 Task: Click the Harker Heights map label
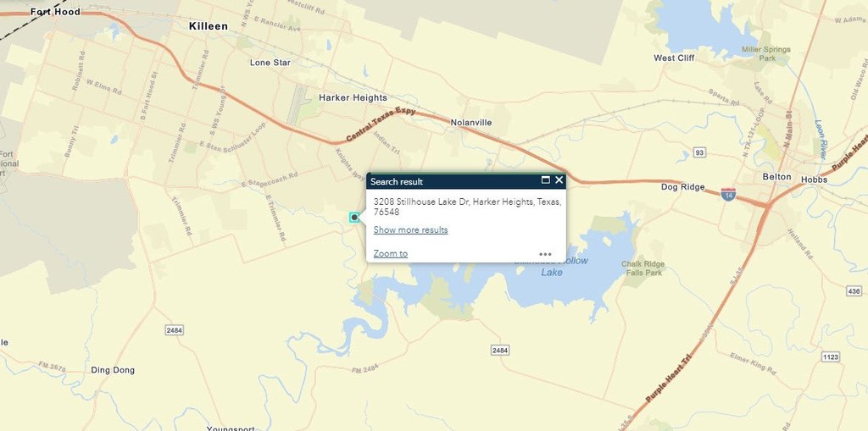pyautogui.click(x=353, y=97)
